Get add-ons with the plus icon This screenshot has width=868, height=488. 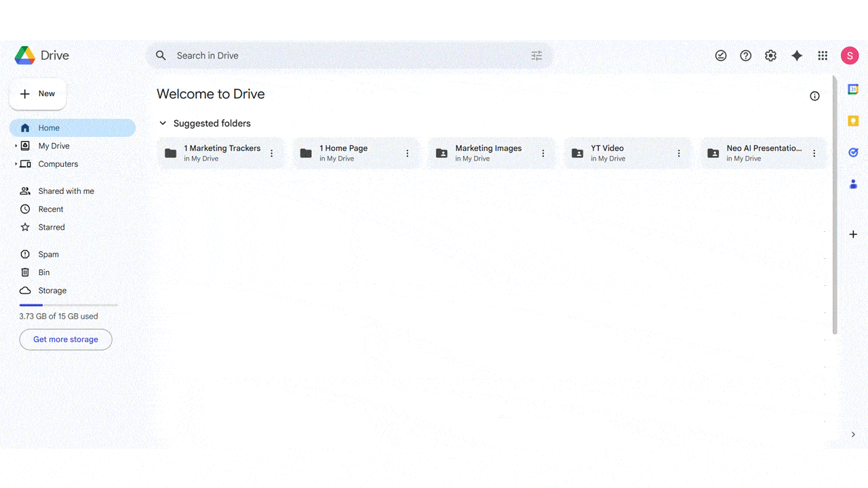pyautogui.click(x=853, y=235)
